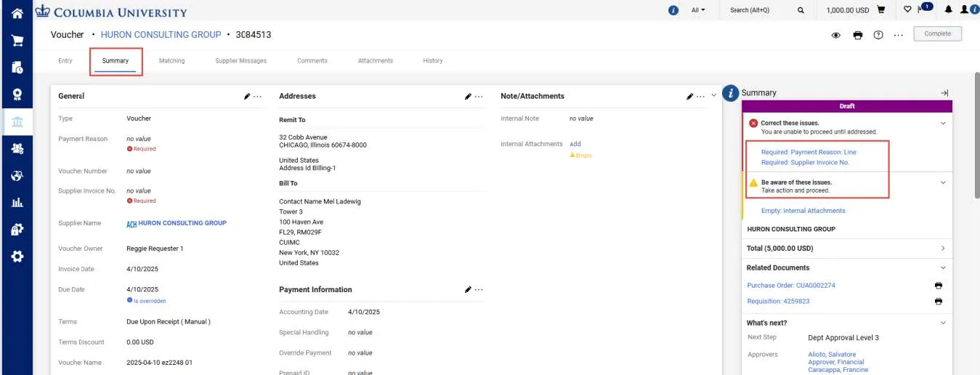Image resolution: width=980 pixels, height=375 pixels.
Task: Open the notifications bell
Action: pyautogui.click(x=949, y=10)
